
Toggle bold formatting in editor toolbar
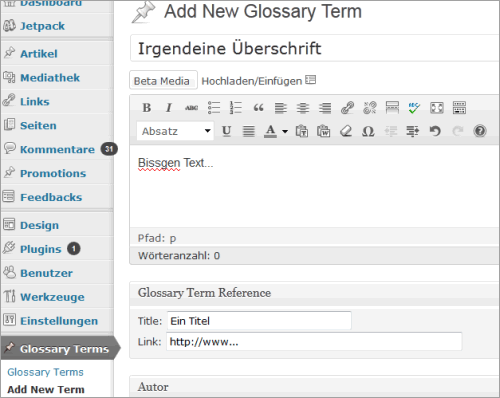[147, 108]
